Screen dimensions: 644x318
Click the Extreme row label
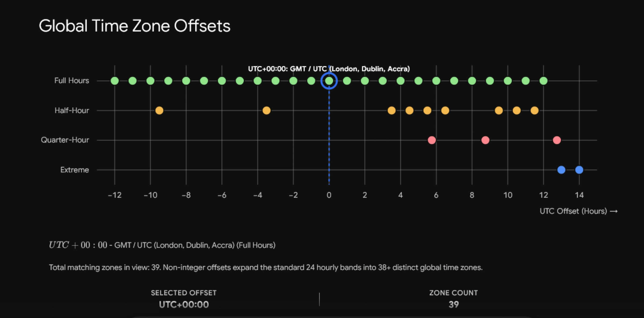pyautogui.click(x=75, y=170)
